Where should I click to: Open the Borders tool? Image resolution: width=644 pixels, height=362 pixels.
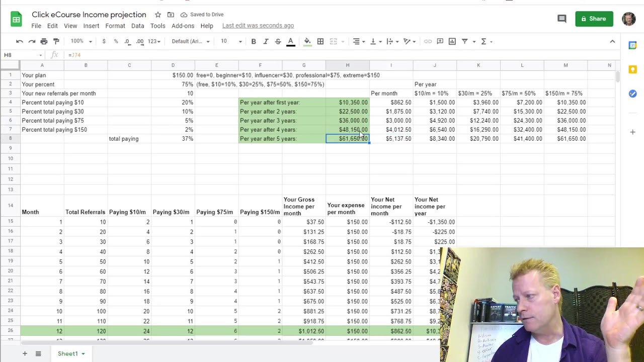(x=320, y=41)
